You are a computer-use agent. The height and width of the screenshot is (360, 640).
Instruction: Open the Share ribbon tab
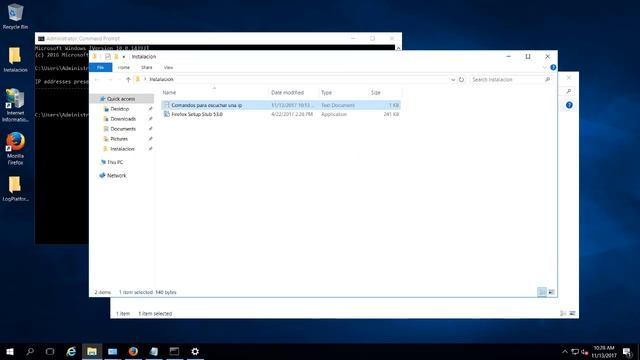coord(147,67)
